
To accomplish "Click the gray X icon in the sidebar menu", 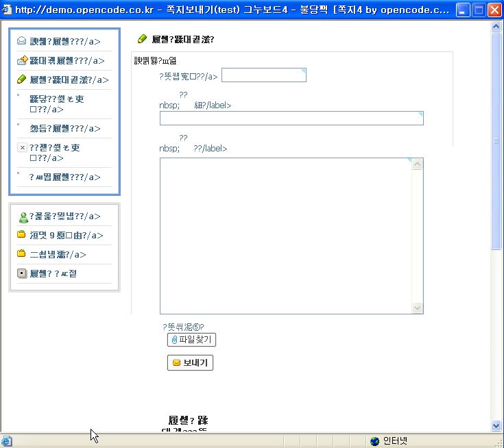I will (22, 147).
